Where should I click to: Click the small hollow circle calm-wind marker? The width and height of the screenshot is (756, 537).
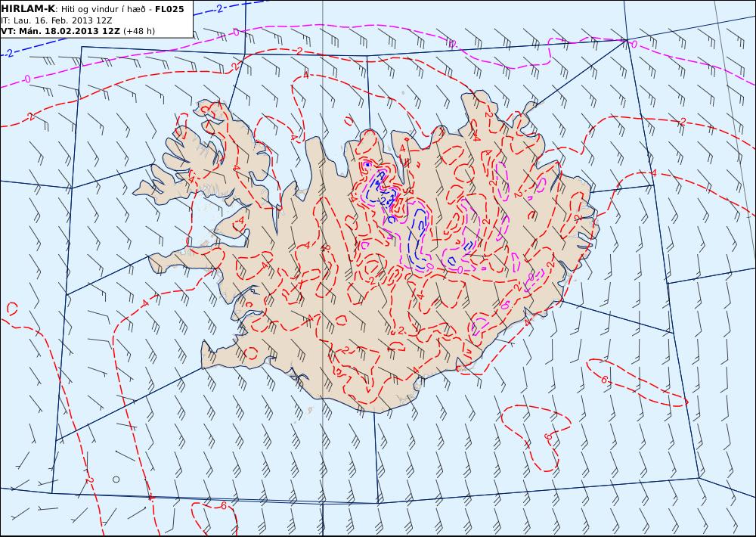coord(116,479)
